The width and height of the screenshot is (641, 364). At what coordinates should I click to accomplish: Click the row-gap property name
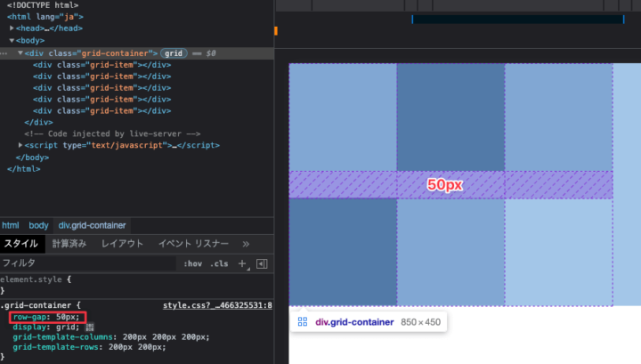(x=29, y=317)
